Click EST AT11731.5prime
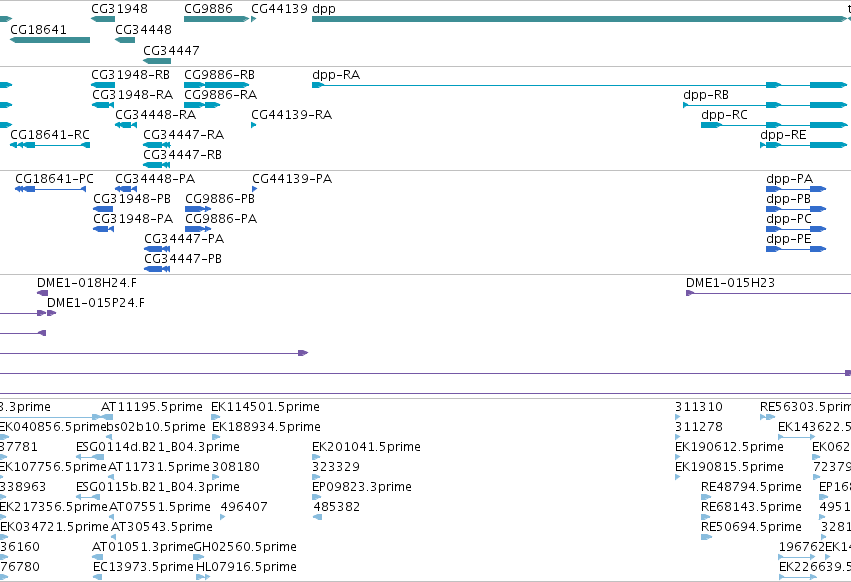This screenshot has height=582, width=851. pyautogui.click(x=111, y=477)
